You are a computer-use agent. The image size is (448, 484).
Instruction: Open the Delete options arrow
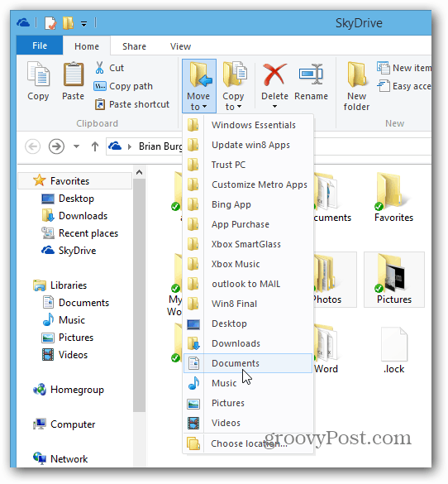point(274,107)
